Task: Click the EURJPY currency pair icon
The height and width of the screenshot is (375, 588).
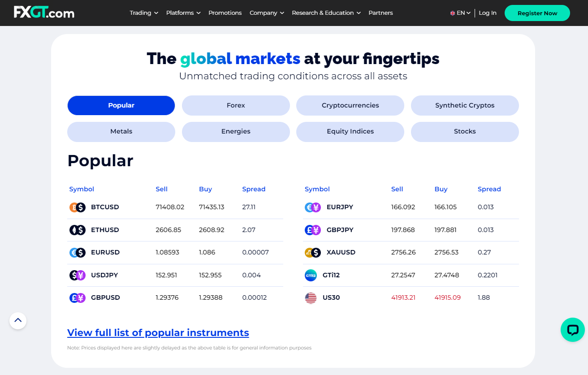Action: pyautogui.click(x=313, y=207)
